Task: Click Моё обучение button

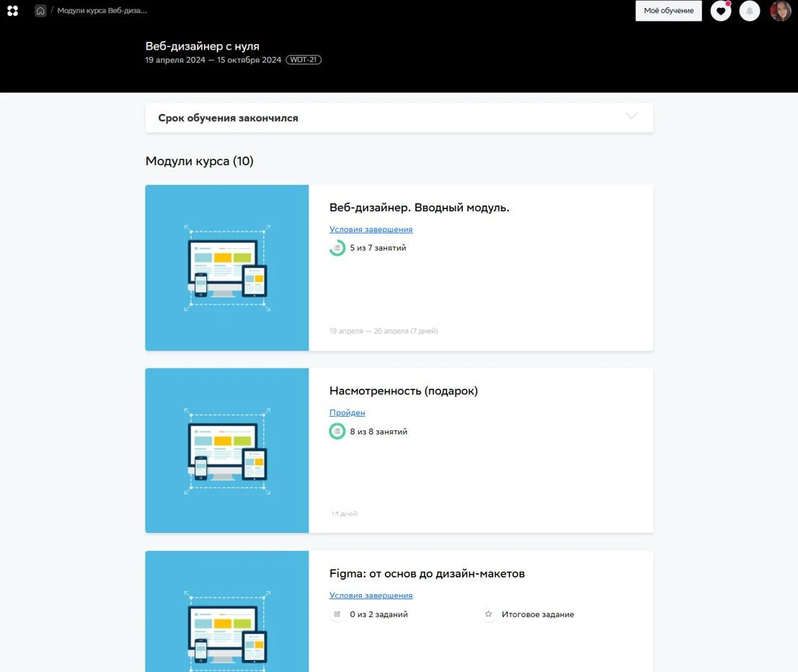Action: coord(669,11)
